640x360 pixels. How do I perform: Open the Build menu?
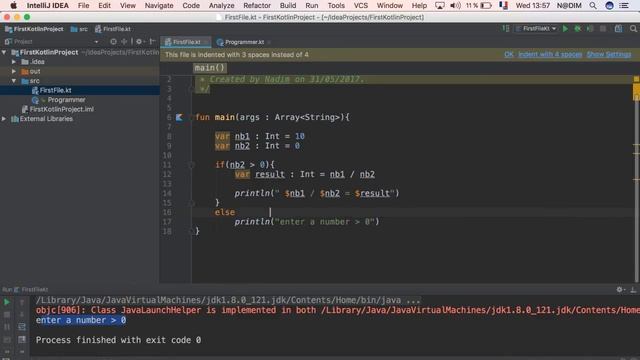coord(288,6)
